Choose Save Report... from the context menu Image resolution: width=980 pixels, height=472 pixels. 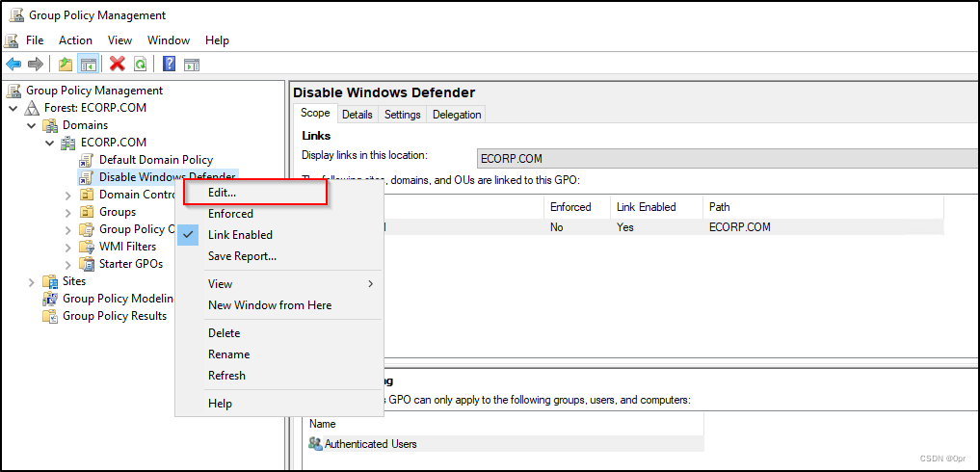[278, 256]
